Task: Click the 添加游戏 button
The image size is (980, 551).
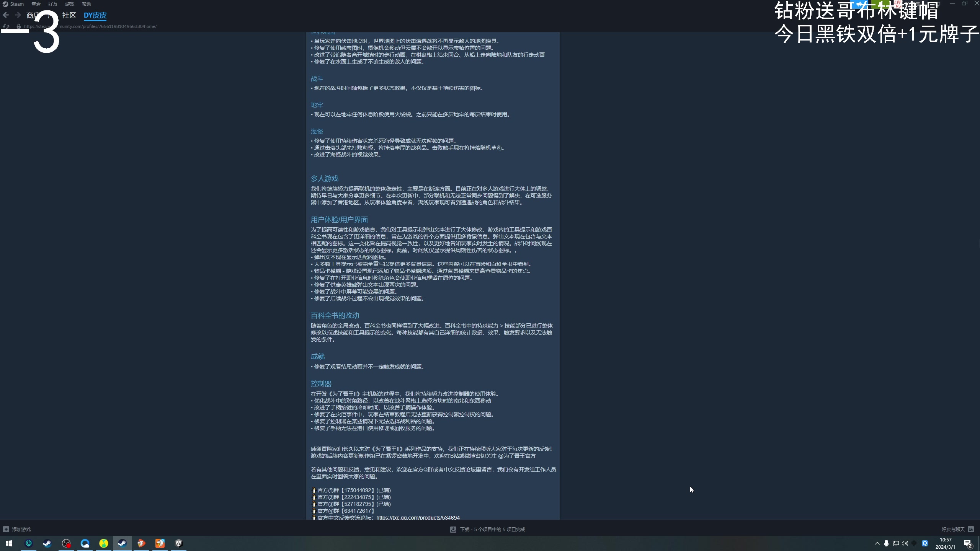Action: [x=21, y=529]
